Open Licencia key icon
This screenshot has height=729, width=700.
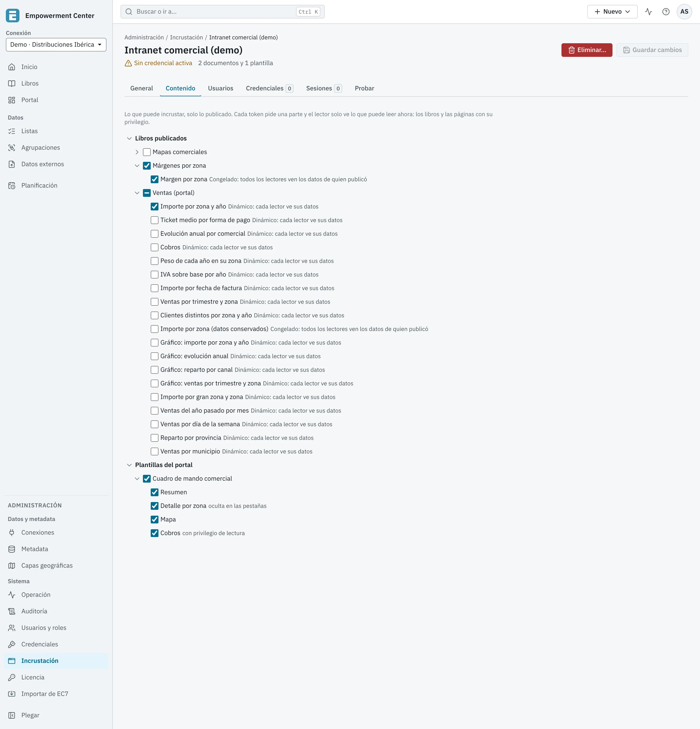click(x=12, y=677)
